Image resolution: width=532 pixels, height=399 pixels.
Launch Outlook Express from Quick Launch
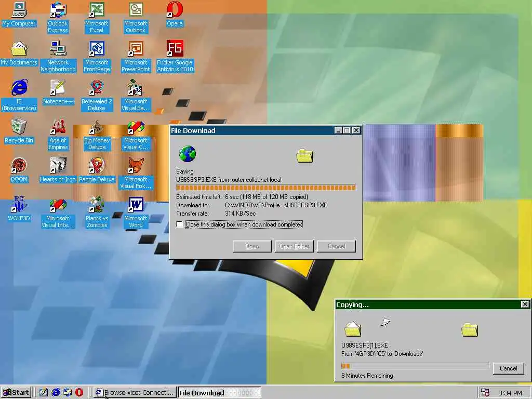(68, 393)
